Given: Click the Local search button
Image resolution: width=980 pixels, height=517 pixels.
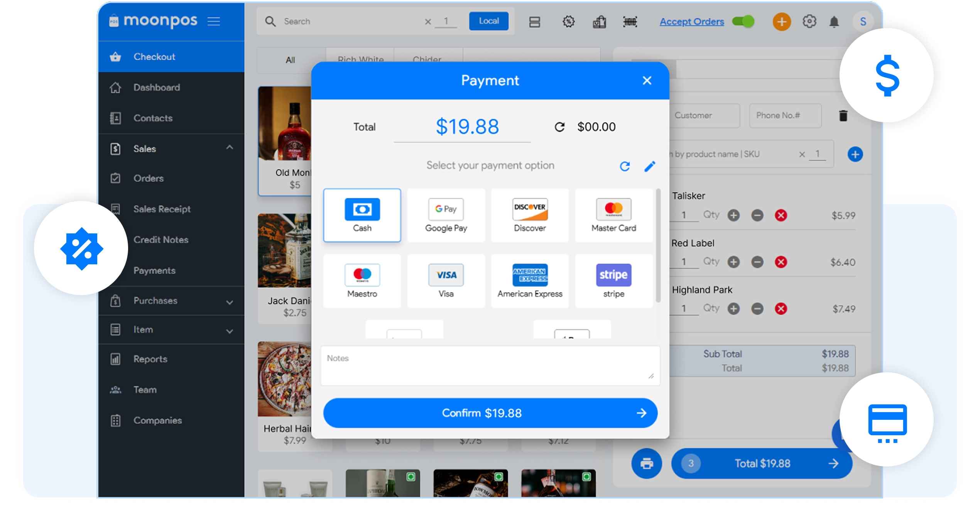Looking at the screenshot, I should (488, 21).
